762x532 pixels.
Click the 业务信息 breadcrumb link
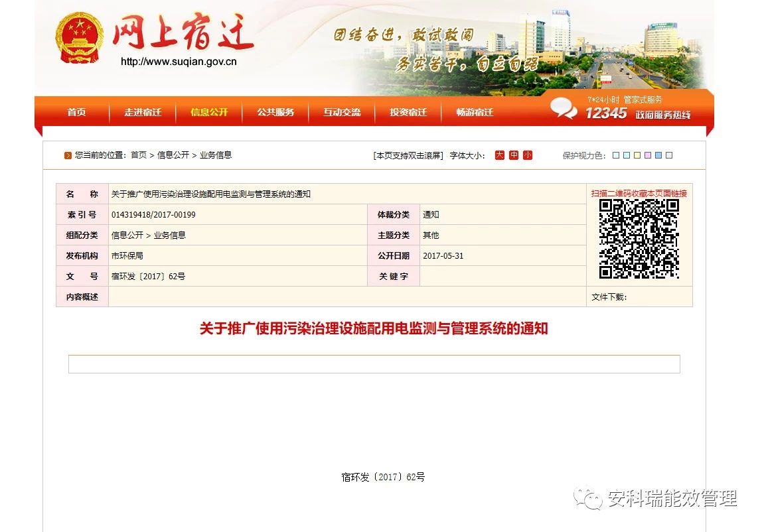click(216, 155)
